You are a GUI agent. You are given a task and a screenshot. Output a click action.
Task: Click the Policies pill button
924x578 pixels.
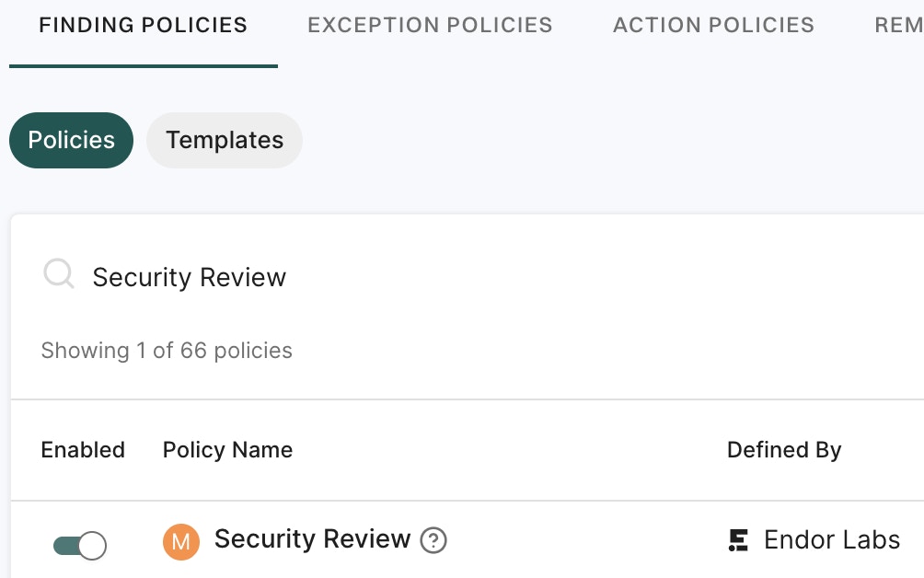click(x=71, y=140)
